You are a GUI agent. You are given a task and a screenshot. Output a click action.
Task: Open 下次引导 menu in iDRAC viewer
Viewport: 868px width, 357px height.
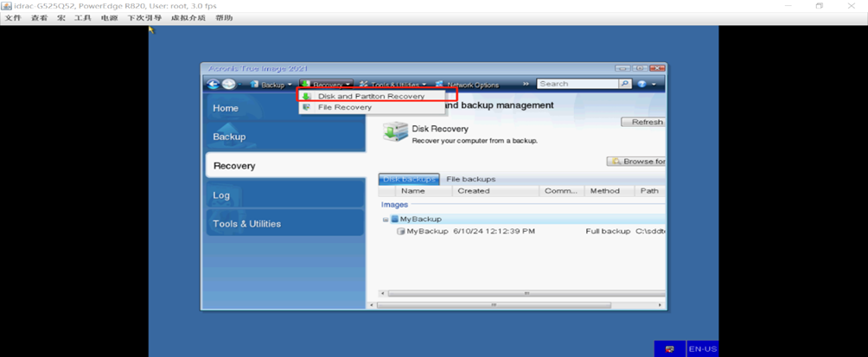click(144, 17)
